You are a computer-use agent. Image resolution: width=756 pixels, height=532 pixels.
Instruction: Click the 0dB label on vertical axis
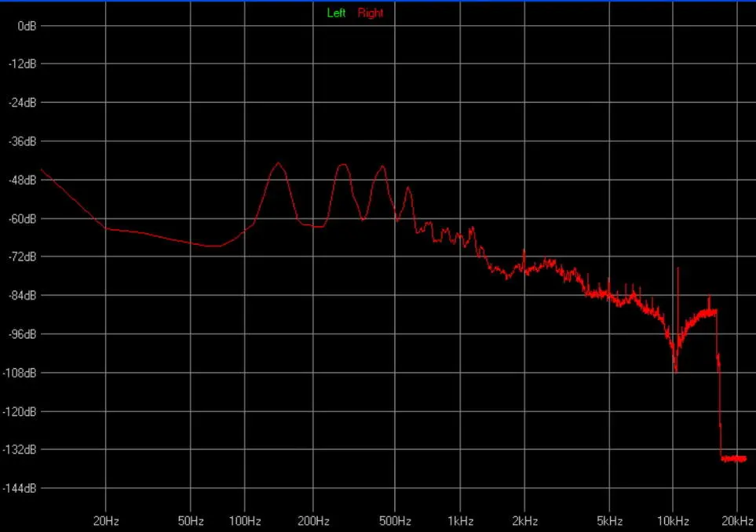(27, 26)
